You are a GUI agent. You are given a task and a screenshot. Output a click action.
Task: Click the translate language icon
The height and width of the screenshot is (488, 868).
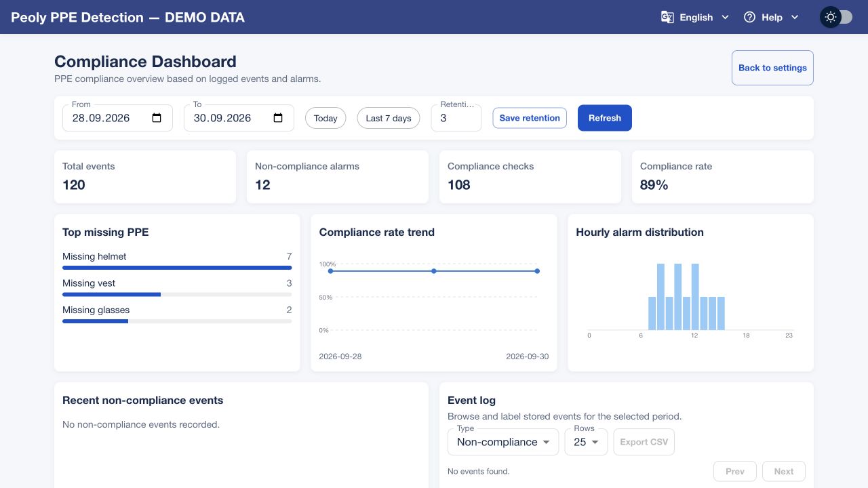pyautogui.click(x=667, y=17)
